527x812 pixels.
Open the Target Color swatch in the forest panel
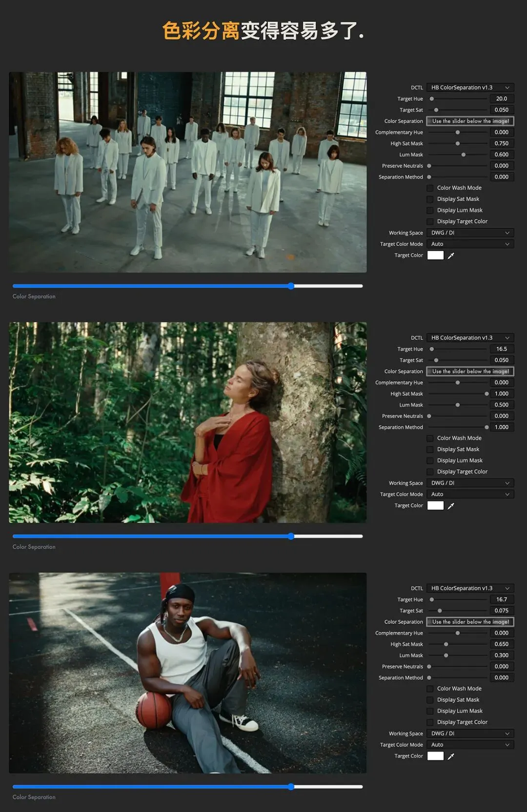click(435, 506)
